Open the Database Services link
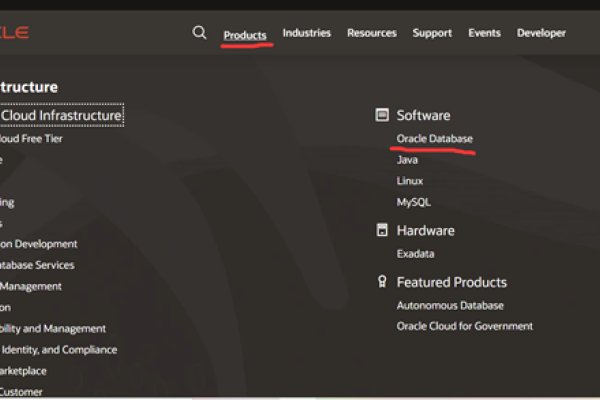This screenshot has height=400, width=600. point(37,265)
